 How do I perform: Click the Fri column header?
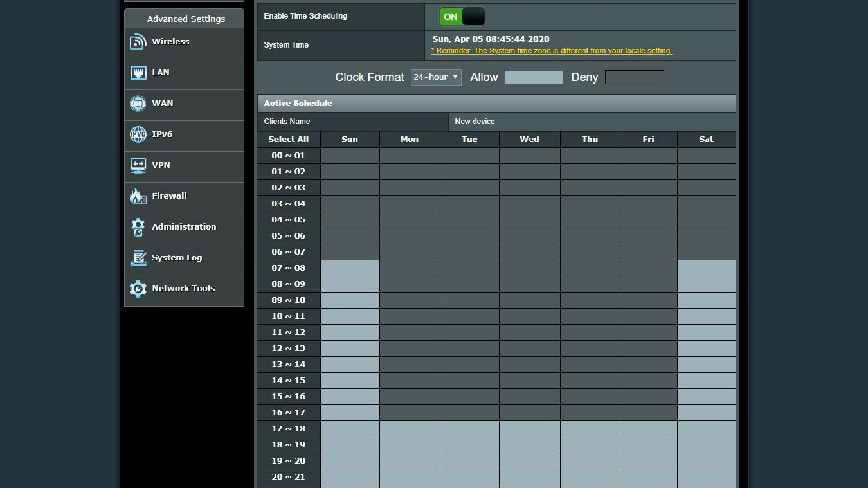pyautogui.click(x=648, y=140)
